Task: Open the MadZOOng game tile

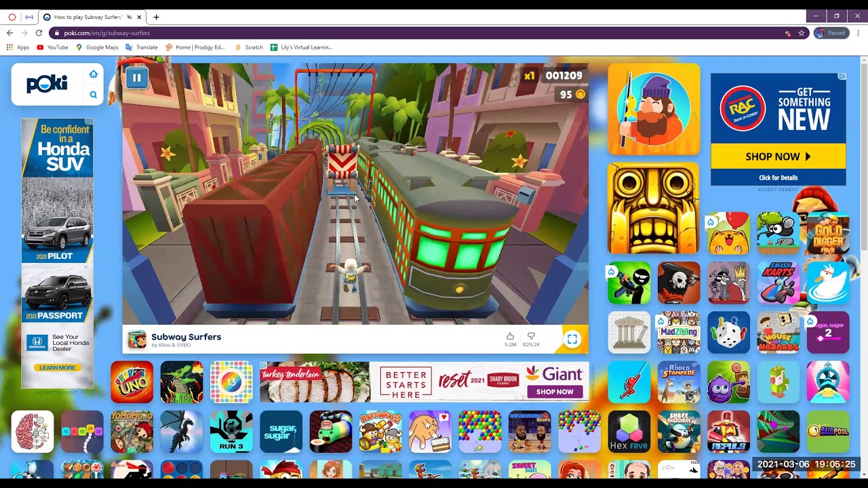Action: [679, 332]
